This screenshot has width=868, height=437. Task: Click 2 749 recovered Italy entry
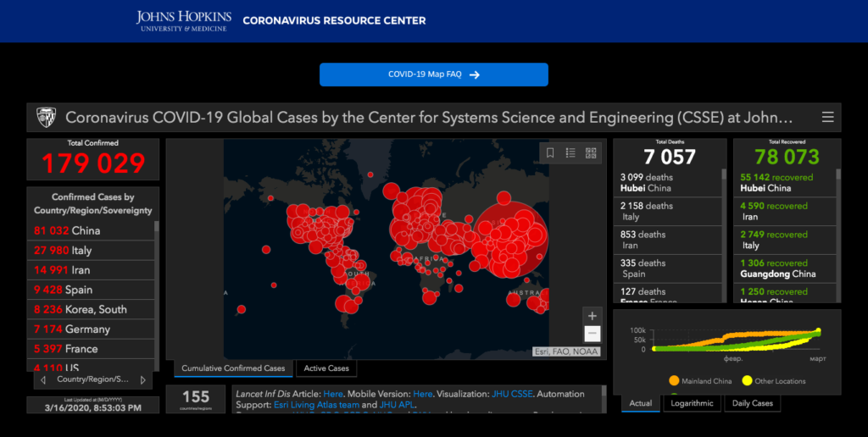point(784,240)
